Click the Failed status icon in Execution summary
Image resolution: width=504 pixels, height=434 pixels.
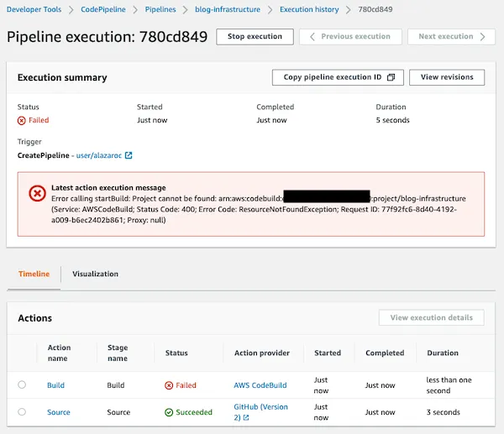coord(22,121)
